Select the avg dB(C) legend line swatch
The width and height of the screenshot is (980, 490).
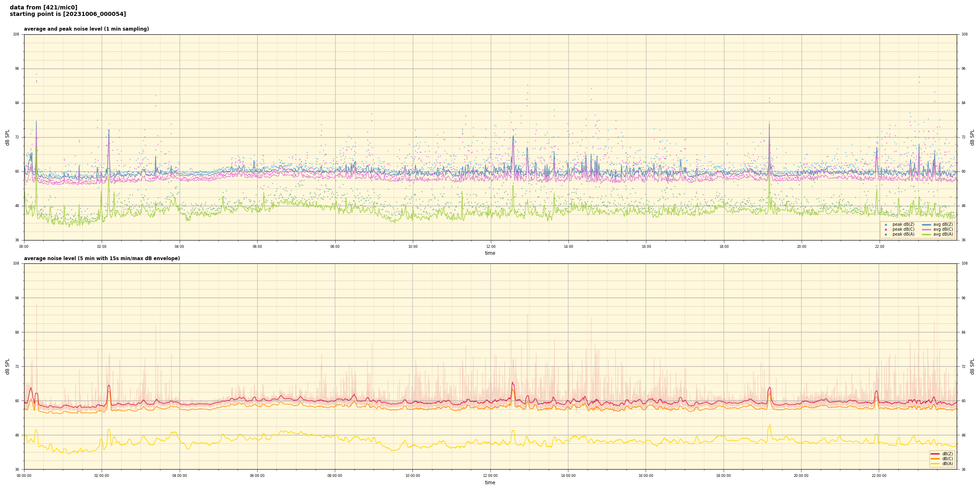926,229
